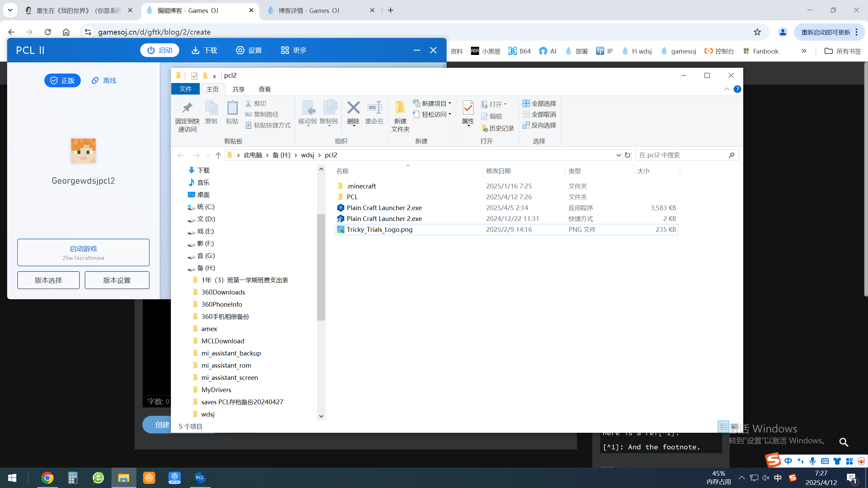Open the gamesoj bookmark
This screenshot has height=488, width=868.
click(678, 51)
